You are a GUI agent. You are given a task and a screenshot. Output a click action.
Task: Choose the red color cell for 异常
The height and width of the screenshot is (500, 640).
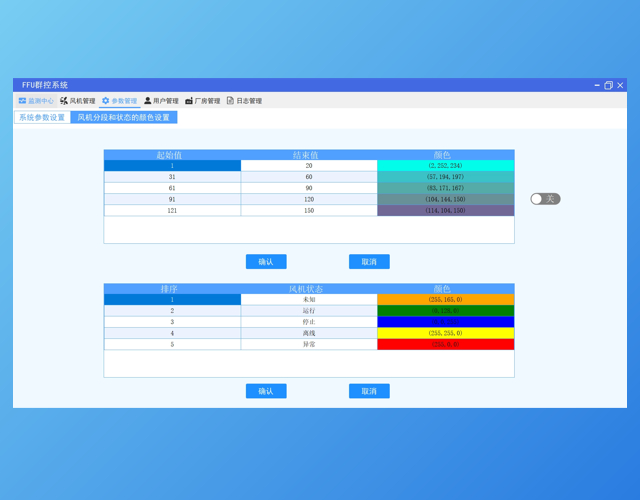[x=445, y=344]
